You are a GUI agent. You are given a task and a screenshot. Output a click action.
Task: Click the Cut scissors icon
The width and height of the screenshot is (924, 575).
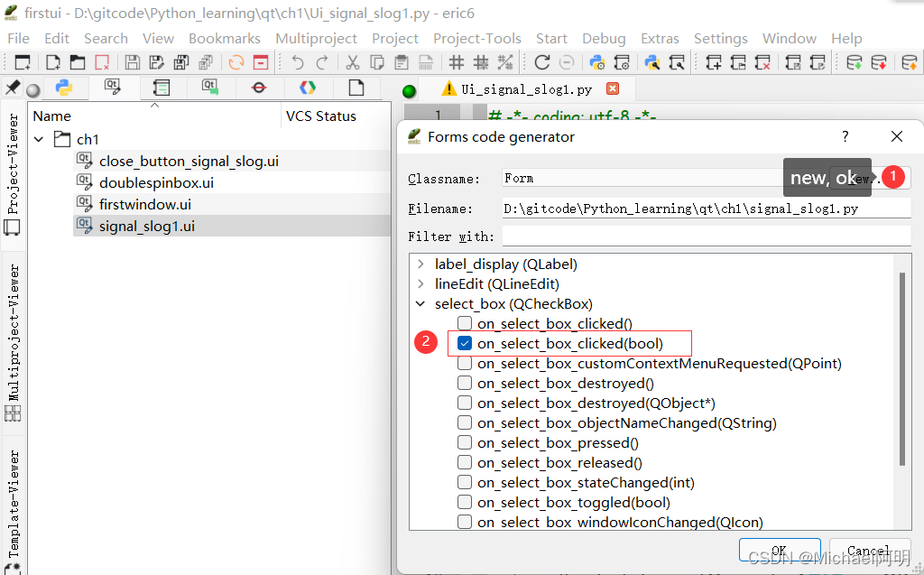point(353,62)
